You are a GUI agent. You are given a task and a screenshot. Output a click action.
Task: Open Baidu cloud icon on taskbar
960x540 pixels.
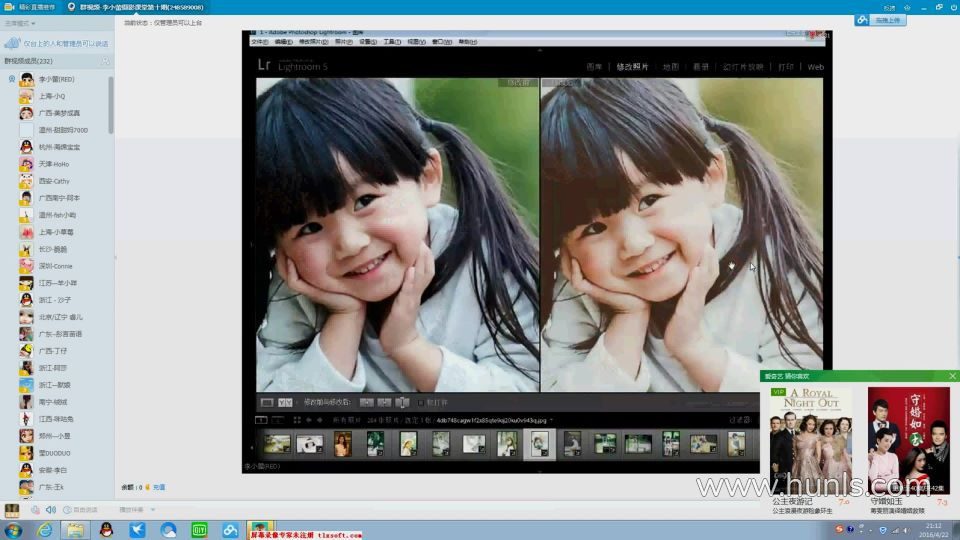pos(230,530)
